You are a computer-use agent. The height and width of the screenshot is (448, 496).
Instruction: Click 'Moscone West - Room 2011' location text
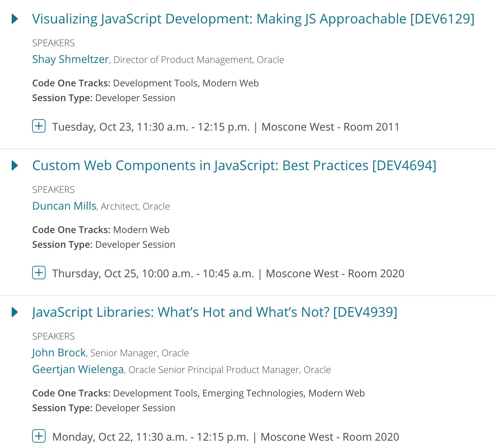330,127
